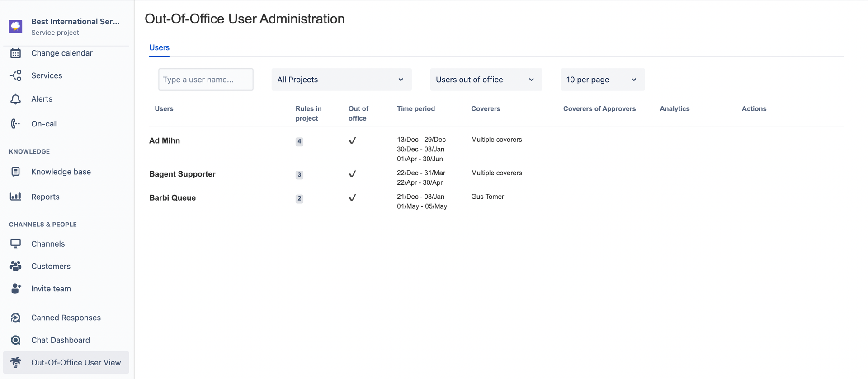Click the Actions column header
Viewport: 868px width, 379px height.
(754, 108)
